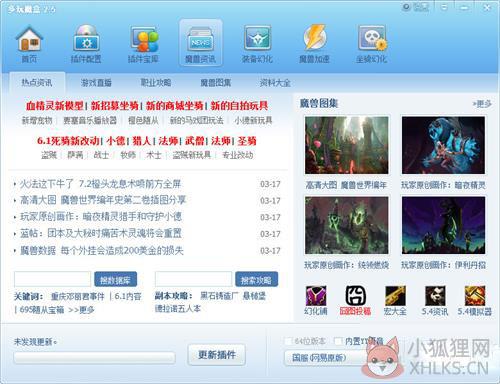This screenshot has width=500, height=384.
Task: Open the 插件宝库 plugin library icon
Action: click(143, 44)
